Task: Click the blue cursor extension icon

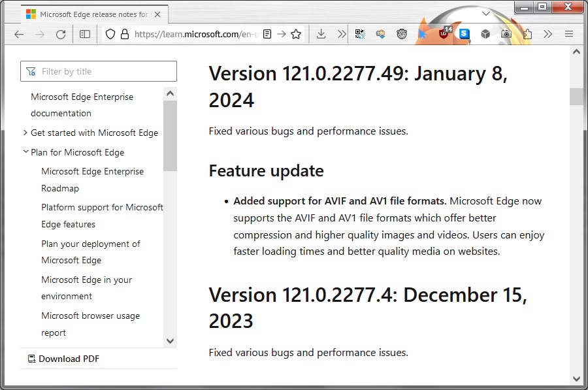Action: point(422,35)
